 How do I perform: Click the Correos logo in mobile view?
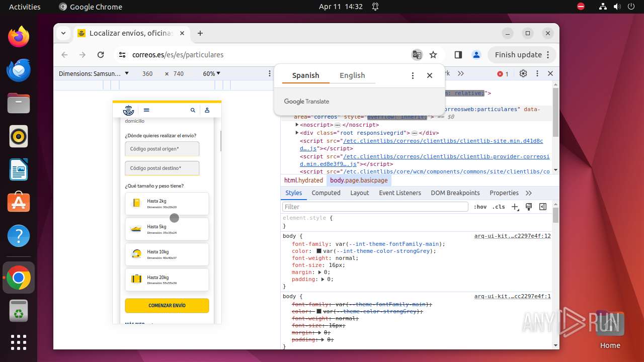(x=129, y=110)
